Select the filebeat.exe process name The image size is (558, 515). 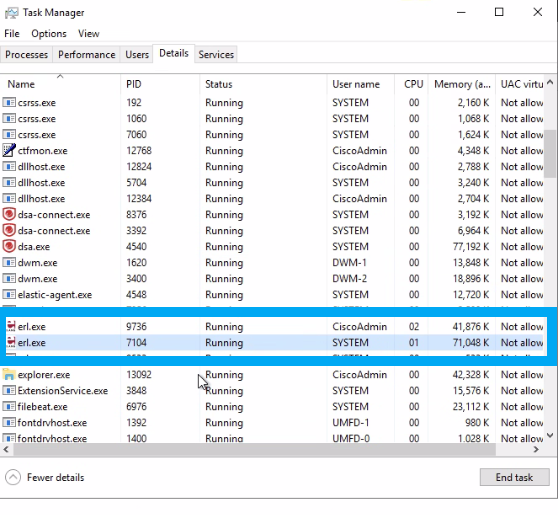42,407
